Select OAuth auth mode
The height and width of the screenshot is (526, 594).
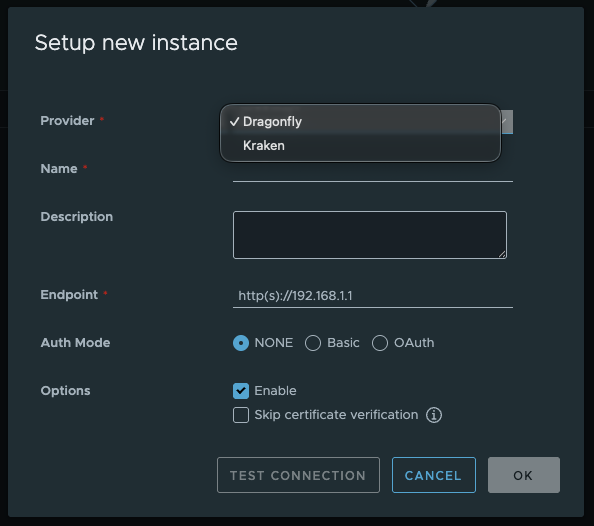(x=380, y=343)
